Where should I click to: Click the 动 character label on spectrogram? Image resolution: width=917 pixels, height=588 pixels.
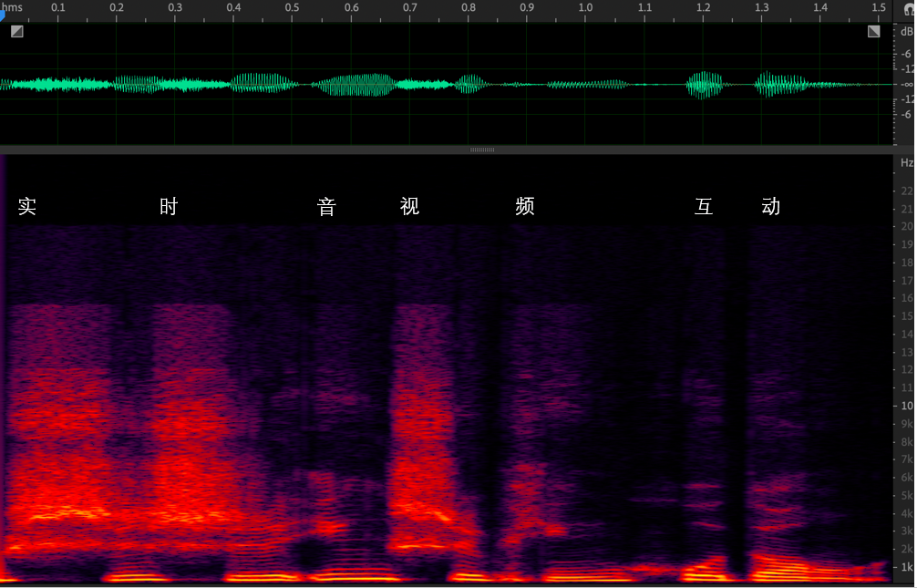[x=771, y=206]
